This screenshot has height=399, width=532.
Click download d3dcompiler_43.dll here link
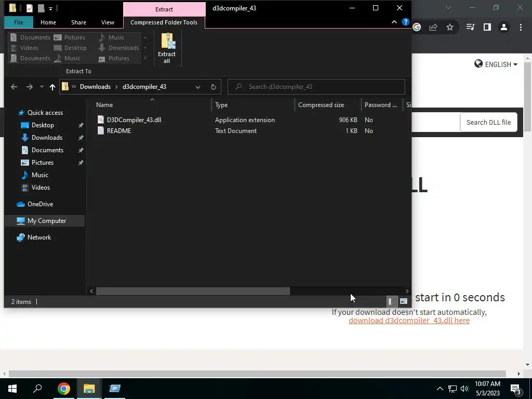[409, 321]
